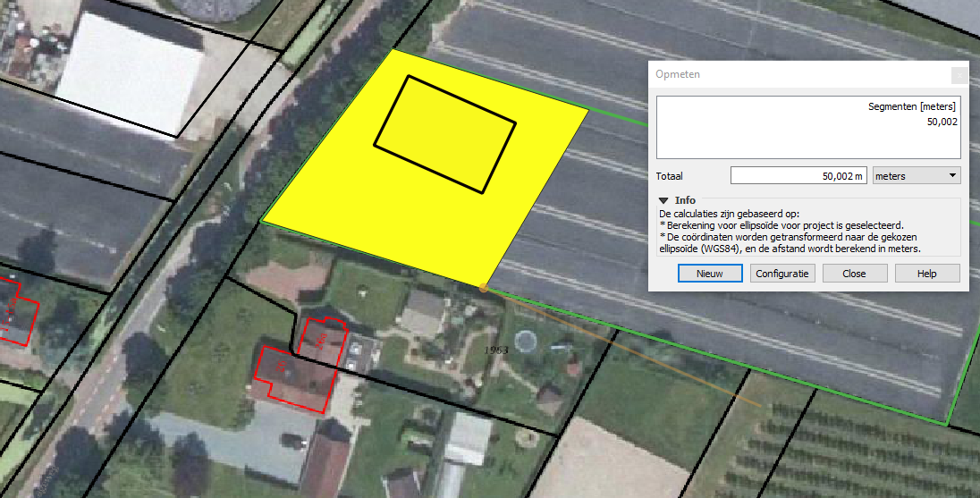Open the Configuratie settings
Viewport: 980px width, 498px height.
[x=781, y=273]
